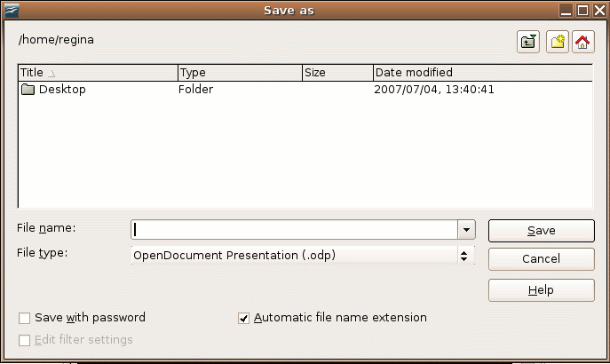This screenshot has width=610, height=364.
Task: Create a new folder icon
Action: tap(558, 42)
